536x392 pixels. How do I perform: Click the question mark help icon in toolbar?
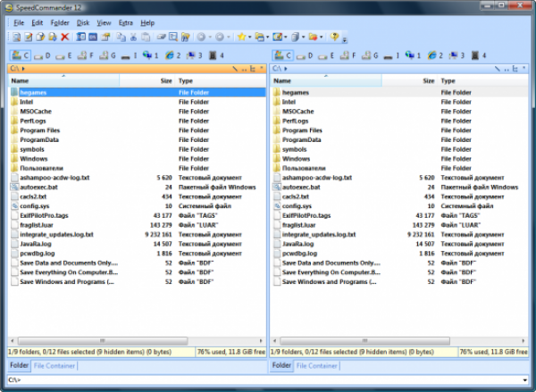(334, 38)
